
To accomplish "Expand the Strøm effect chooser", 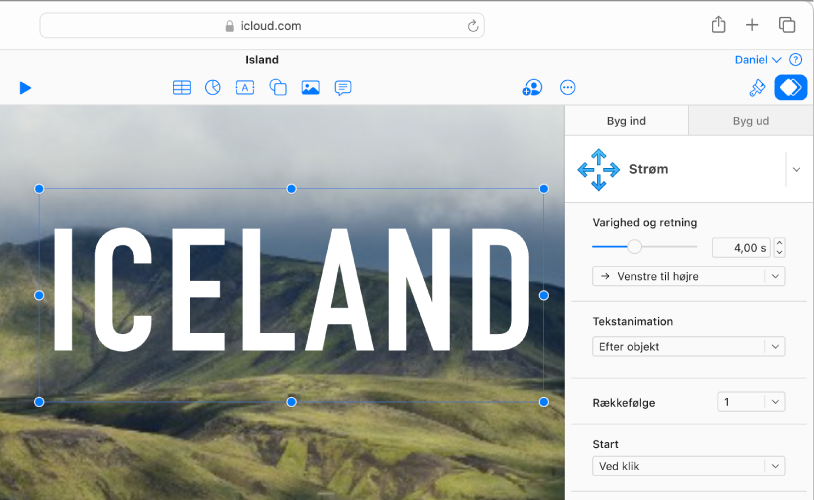I will point(796,170).
